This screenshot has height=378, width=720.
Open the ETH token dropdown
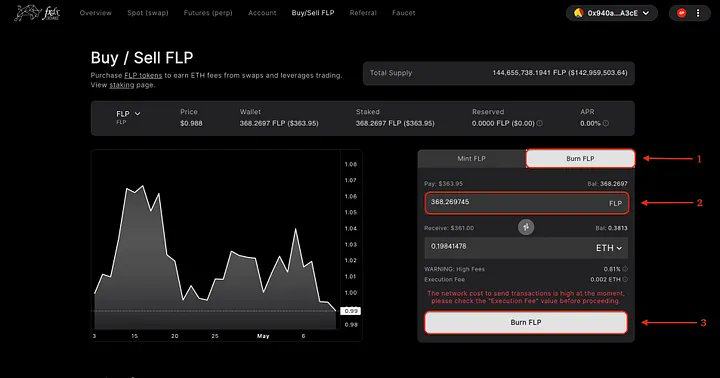click(609, 248)
